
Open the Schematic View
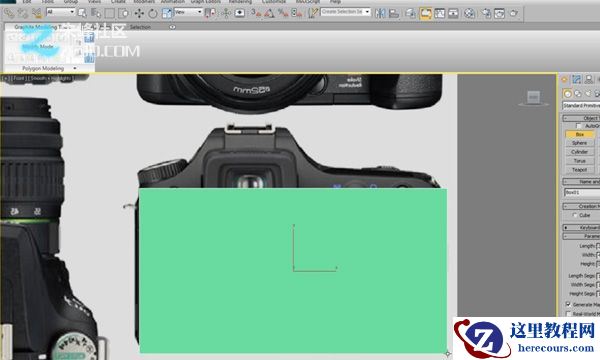point(453,13)
